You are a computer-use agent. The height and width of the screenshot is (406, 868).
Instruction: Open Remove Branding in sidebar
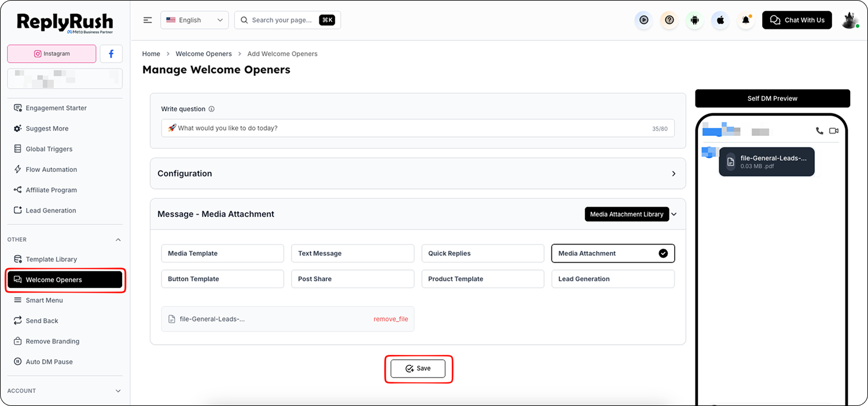click(52, 341)
